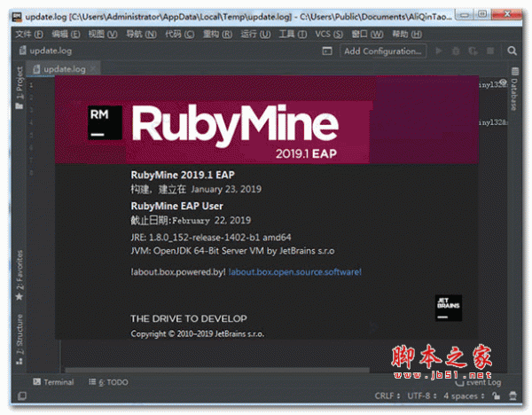Open the 运行 (U) menu

coord(255,35)
